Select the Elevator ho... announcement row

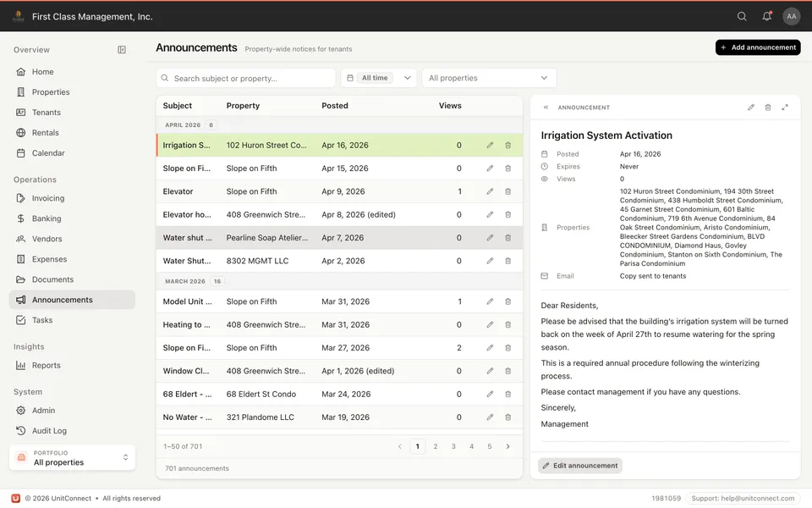[x=339, y=214]
